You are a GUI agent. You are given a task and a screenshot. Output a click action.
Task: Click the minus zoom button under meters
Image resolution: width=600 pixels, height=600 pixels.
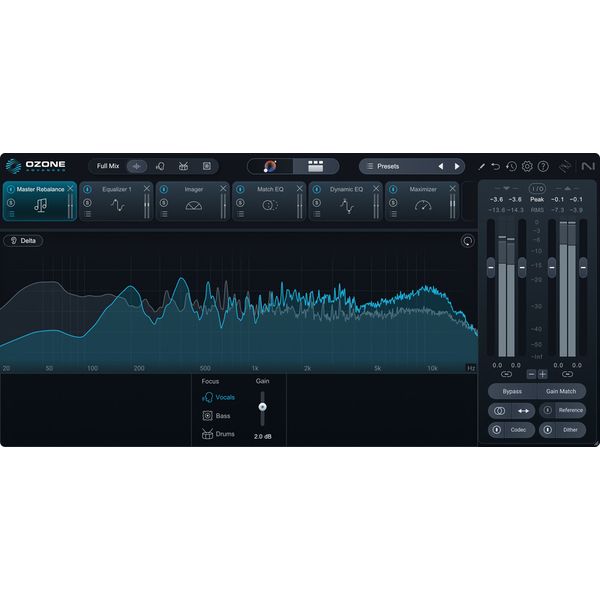point(531,375)
